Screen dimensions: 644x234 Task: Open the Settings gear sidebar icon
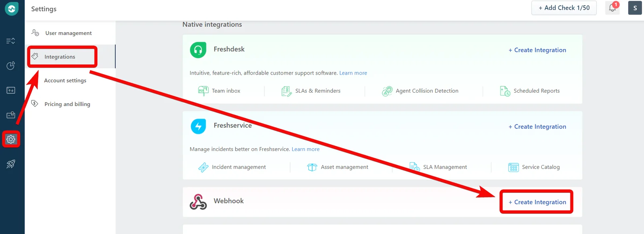[11, 139]
